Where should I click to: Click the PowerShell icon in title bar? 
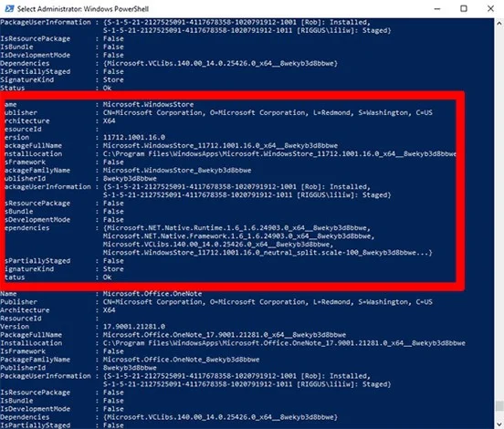coord(9,9)
